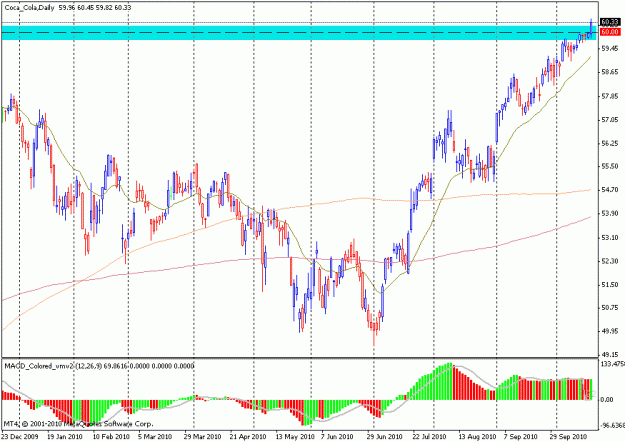Screen dimensions: 625x442
Task: Select the black 60.33 current price tag
Action: pos(610,22)
